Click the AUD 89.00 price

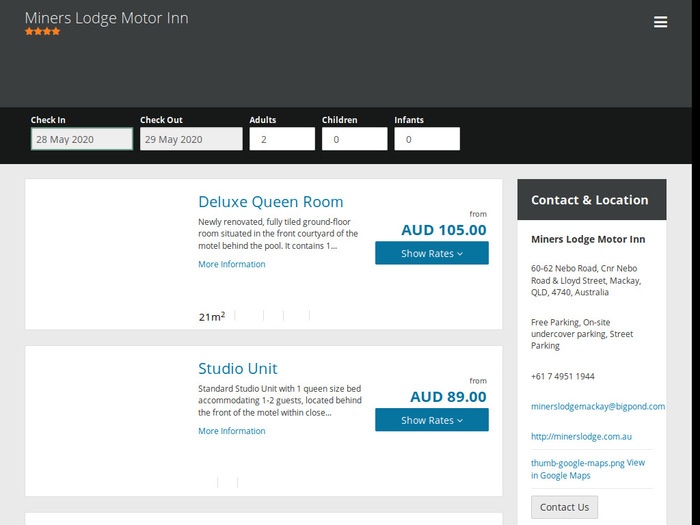(x=448, y=397)
